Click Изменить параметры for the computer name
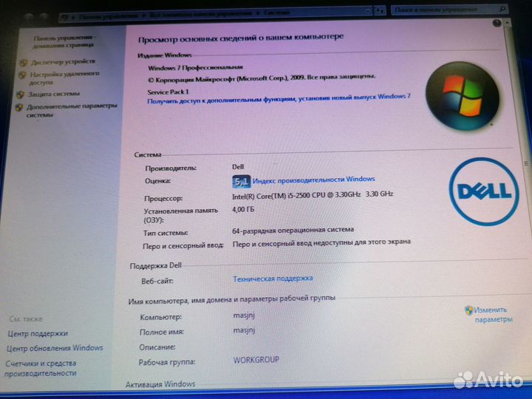Screen dimensions: 532x399 [493, 315]
